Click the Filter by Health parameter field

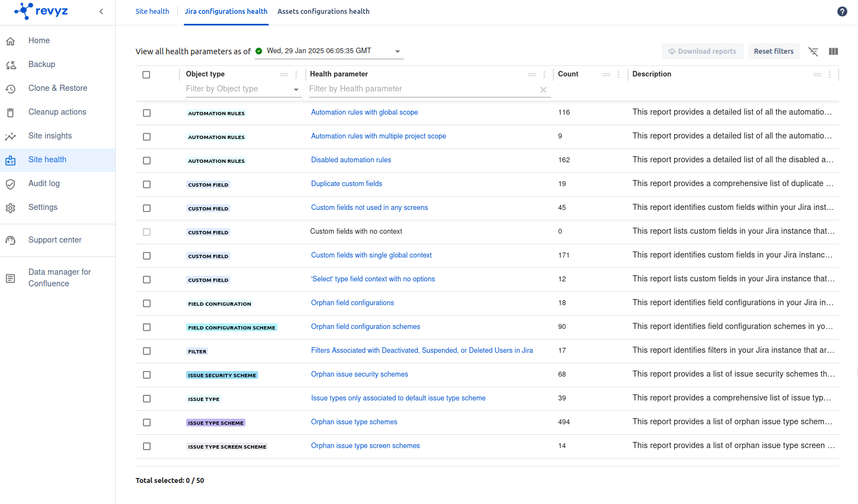pos(421,89)
